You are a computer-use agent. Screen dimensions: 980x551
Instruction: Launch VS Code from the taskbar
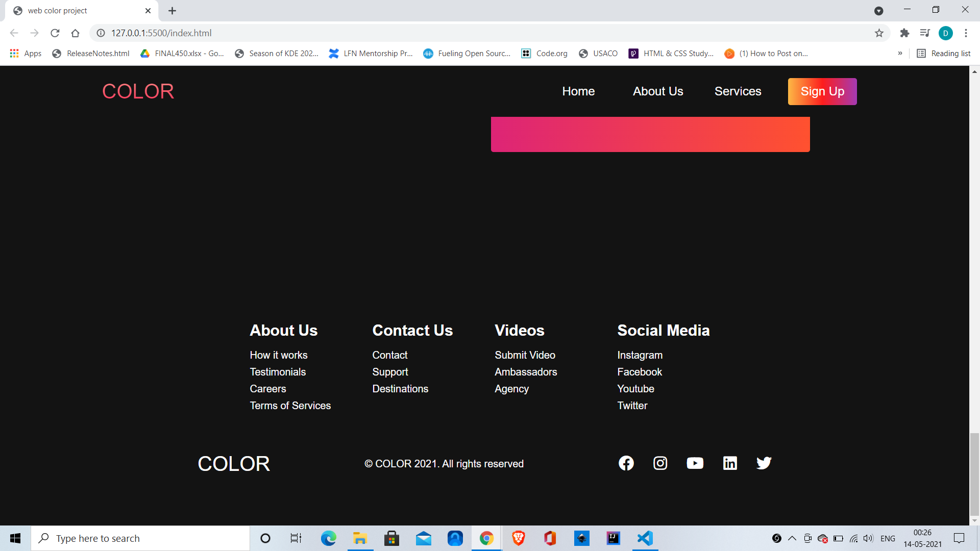(645, 538)
